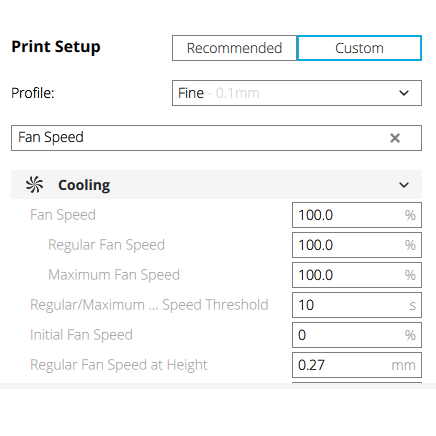Edit the Initial Fan Speed value
Screen dimensions: 436x436
357,335
